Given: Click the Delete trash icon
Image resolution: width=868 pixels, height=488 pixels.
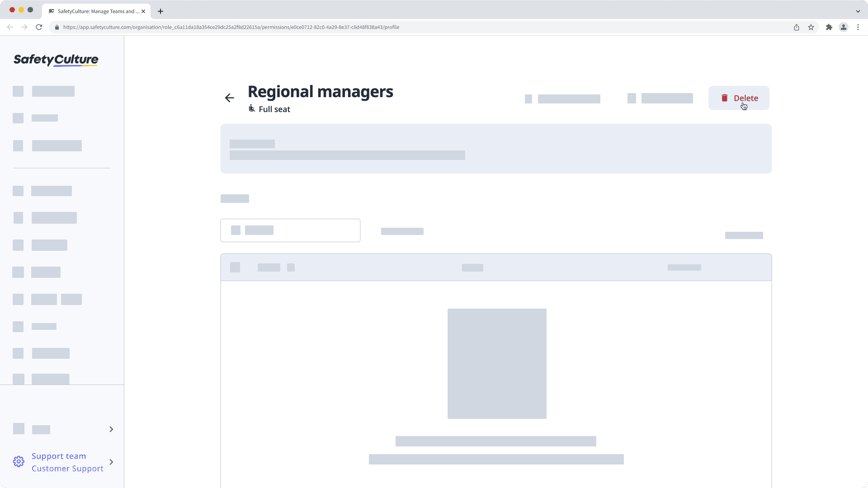Looking at the screenshot, I should click(725, 98).
